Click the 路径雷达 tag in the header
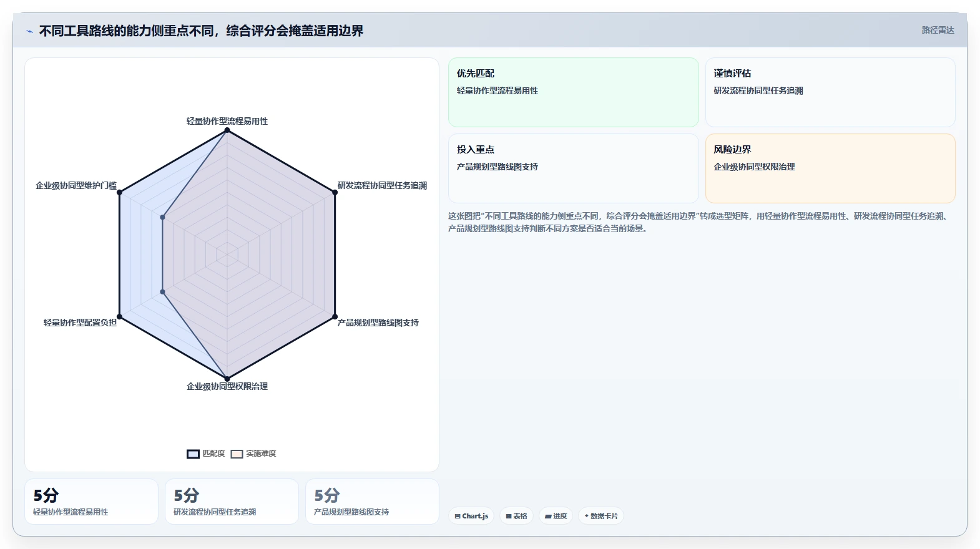 (x=938, y=30)
